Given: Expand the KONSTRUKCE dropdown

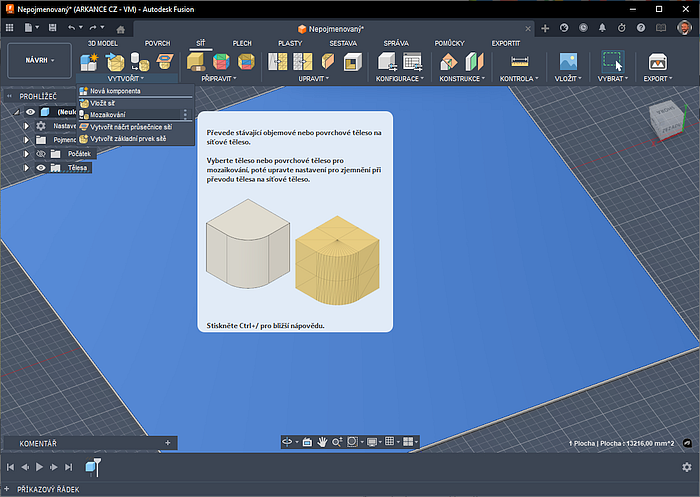Looking at the screenshot, I should (460, 78).
